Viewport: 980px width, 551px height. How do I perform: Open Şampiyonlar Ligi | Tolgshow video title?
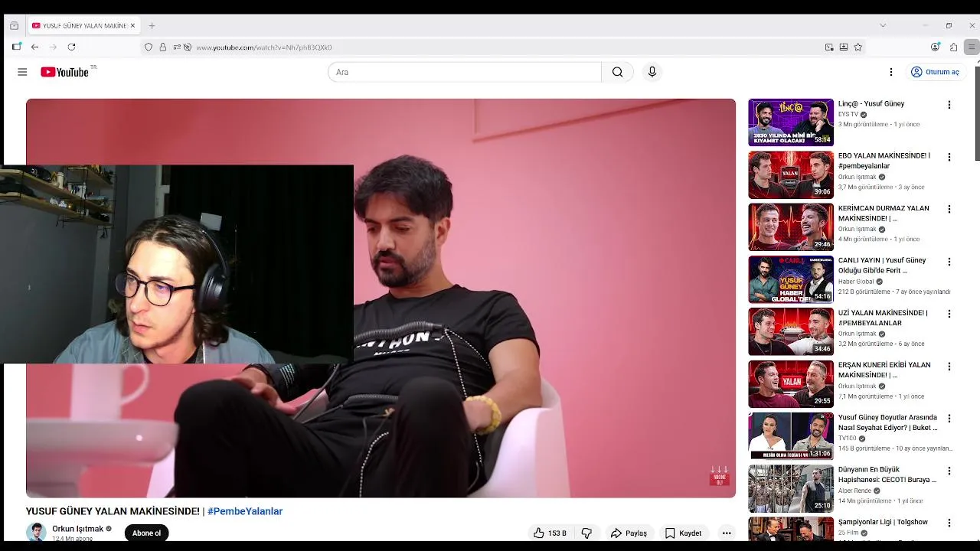tap(883, 522)
